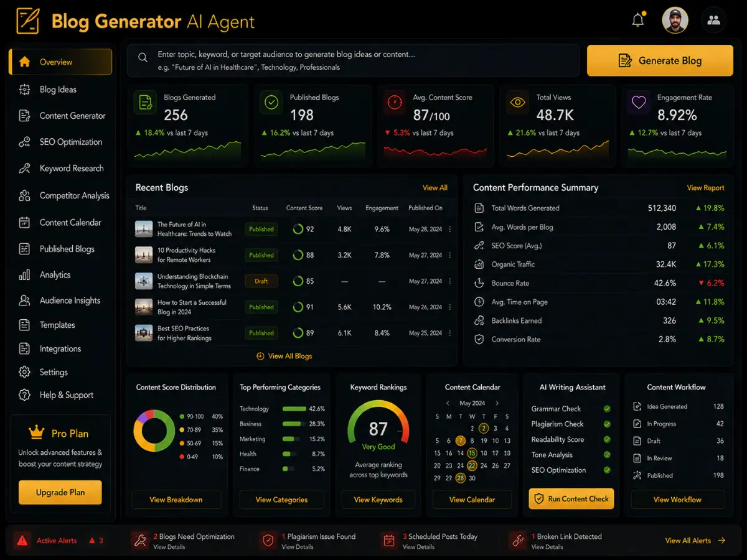The width and height of the screenshot is (747, 560).
Task: Open options menu for 10 Productivity Hacks blog
Action: click(450, 255)
